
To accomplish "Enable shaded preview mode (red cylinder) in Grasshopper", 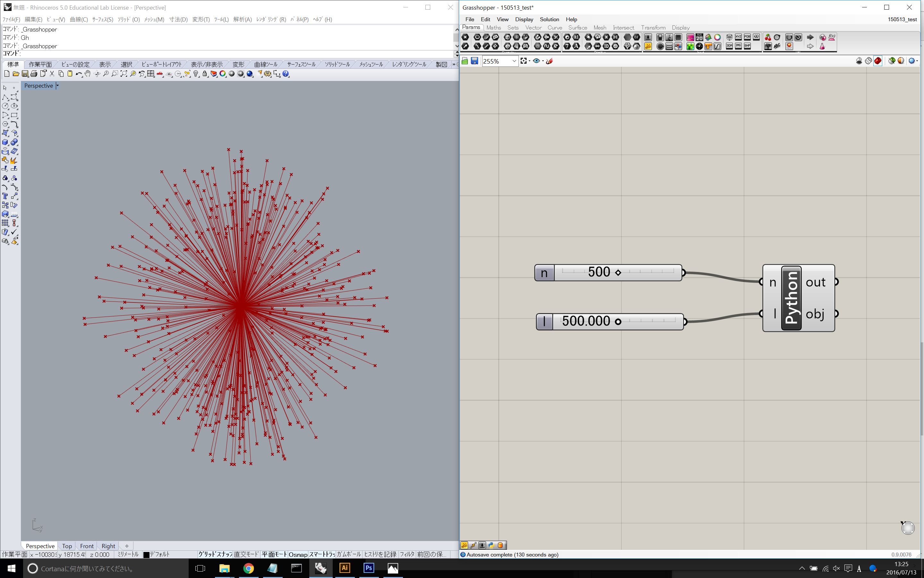I will coord(878,61).
